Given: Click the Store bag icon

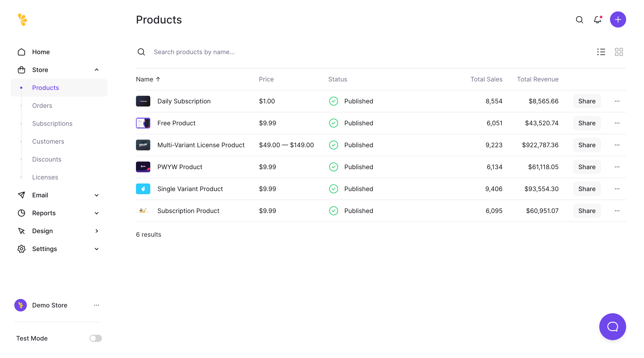Looking at the screenshot, I should point(21,70).
